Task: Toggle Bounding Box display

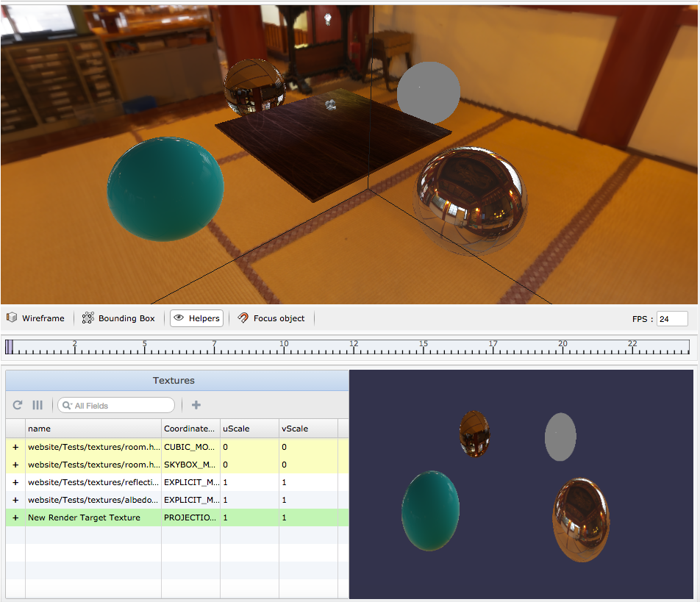Action: 119,318
